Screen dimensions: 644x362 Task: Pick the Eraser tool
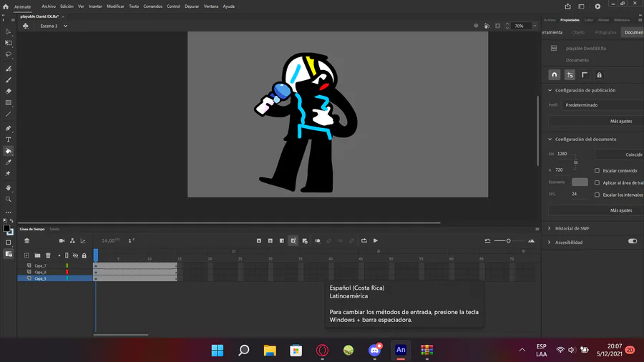point(9,92)
